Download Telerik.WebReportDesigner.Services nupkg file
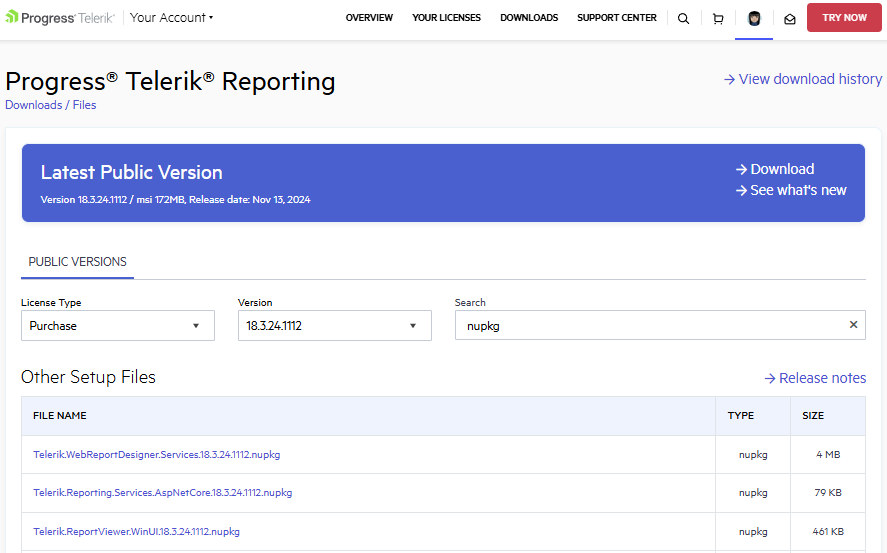 tap(157, 455)
